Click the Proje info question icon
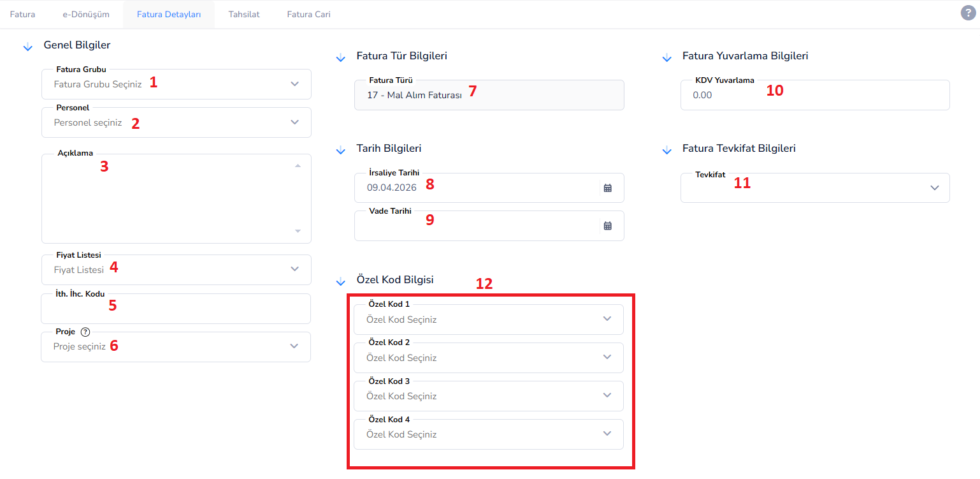980x479 pixels. [x=85, y=332]
